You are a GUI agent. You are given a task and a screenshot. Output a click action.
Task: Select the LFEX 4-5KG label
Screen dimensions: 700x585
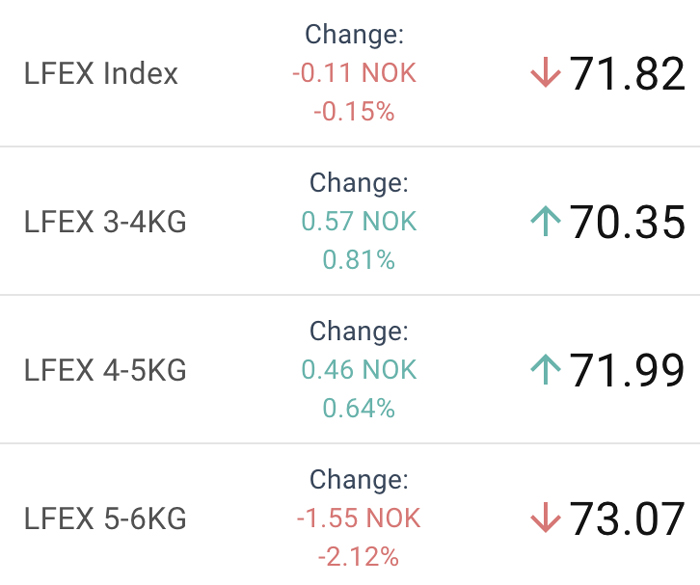(105, 370)
